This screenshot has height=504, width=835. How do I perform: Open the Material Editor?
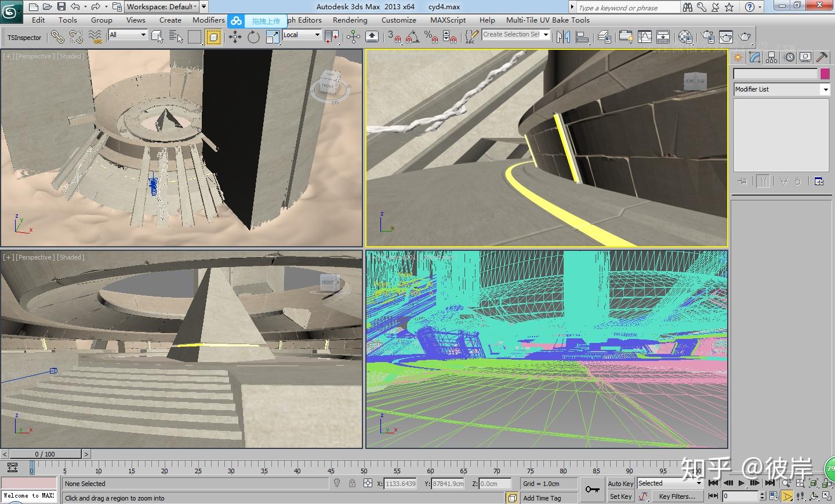click(685, 37)
